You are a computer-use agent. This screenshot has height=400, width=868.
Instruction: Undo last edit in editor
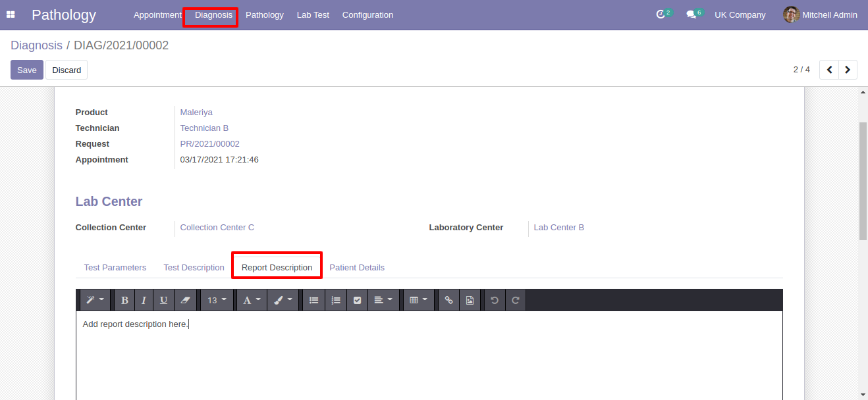point(495,300)
